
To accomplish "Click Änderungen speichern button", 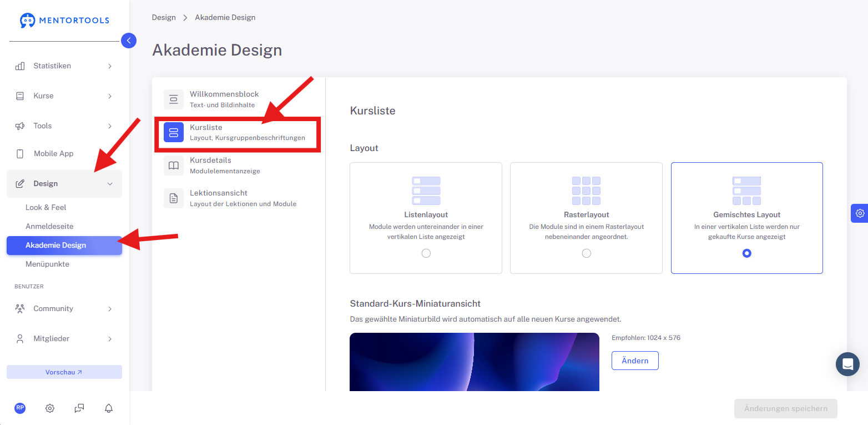I will click(x=786, y=408).
